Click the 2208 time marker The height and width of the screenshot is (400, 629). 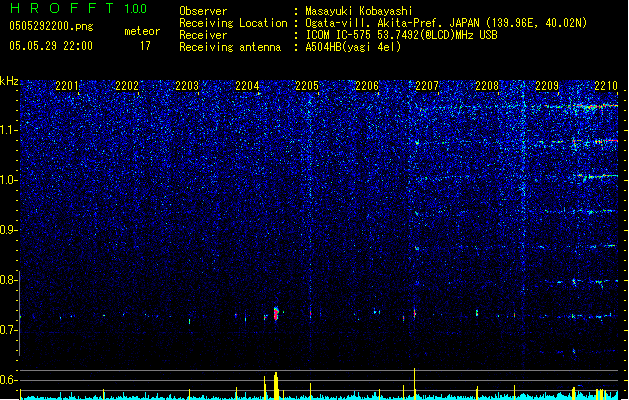pyautogui.click(x=487, y=86)
